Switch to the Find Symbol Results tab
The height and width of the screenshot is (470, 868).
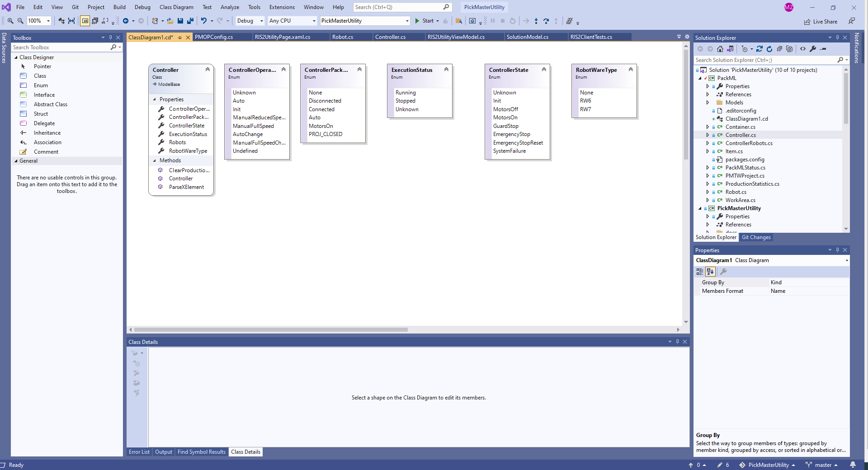(202, 452)
